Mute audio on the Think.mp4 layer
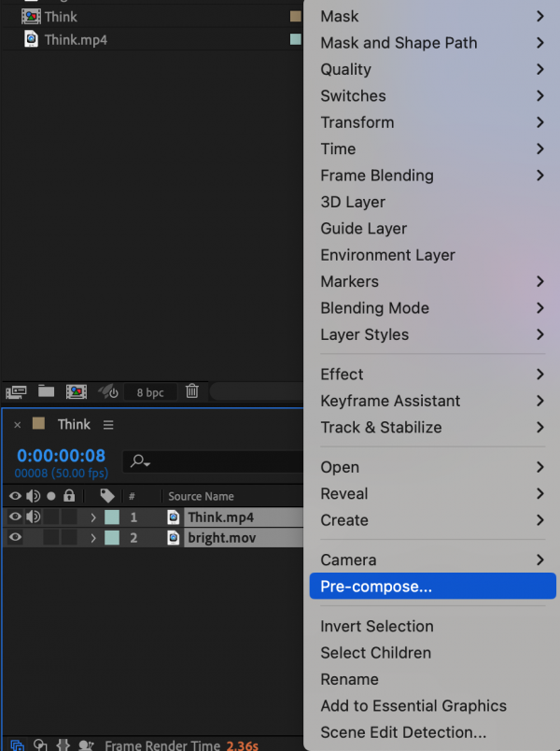Viewport: 560px width, 751px height. pyautogui.click(x=34, y=517)
